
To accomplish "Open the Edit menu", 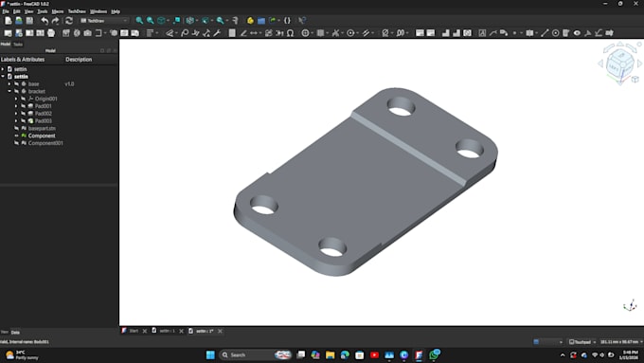I will click(x=16, y=11).
